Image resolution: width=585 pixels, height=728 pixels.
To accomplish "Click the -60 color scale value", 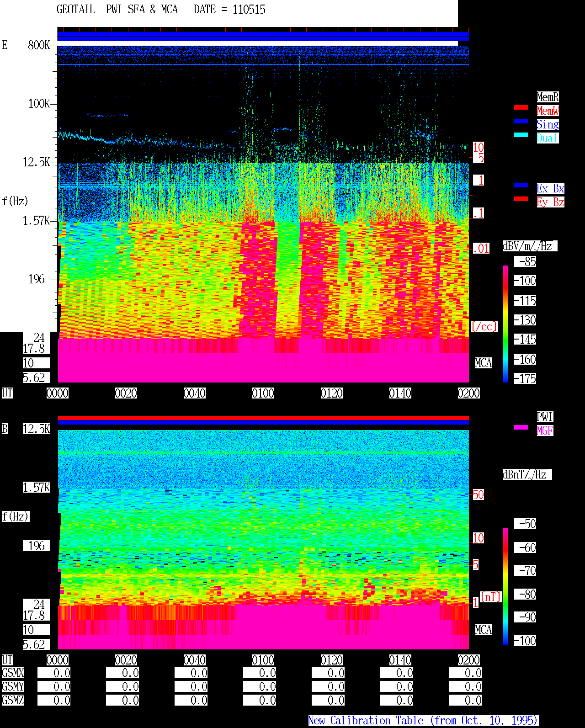I will tap(525, 547).
